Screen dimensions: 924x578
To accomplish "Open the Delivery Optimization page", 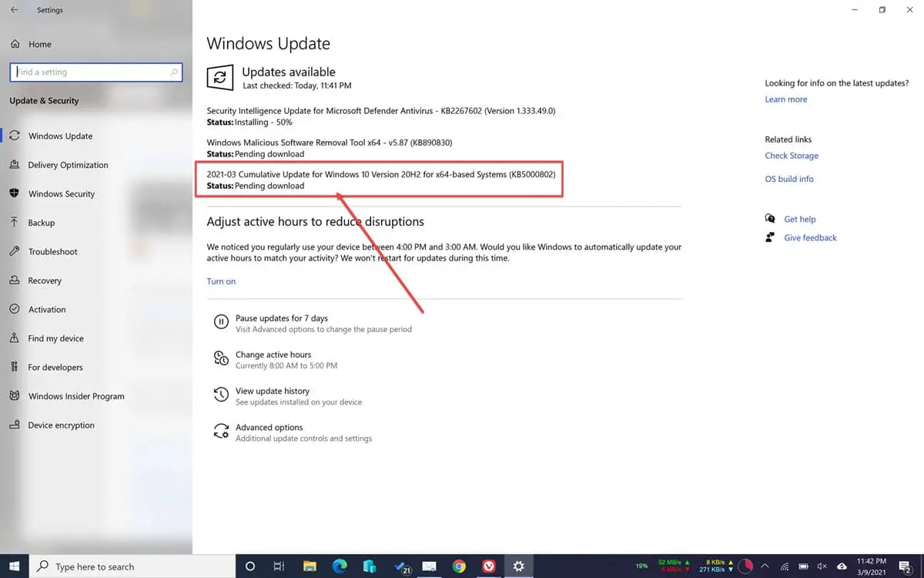I will [68, 165].
